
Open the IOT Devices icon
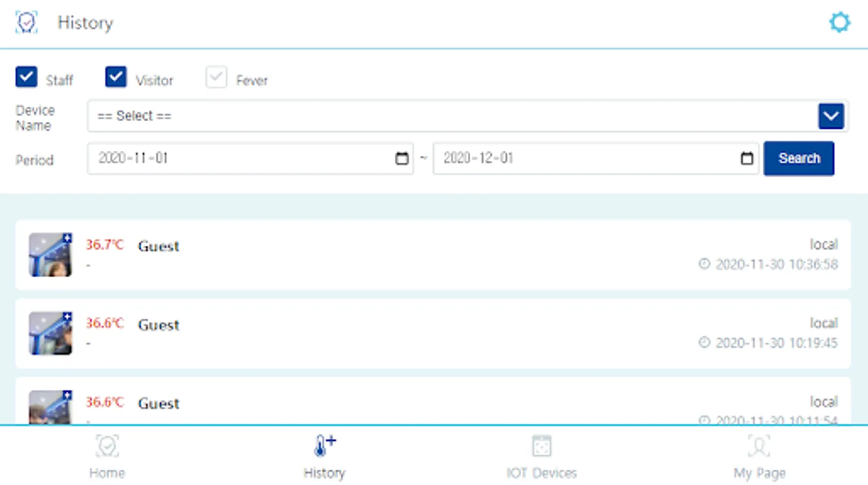(x=541, y=446)
